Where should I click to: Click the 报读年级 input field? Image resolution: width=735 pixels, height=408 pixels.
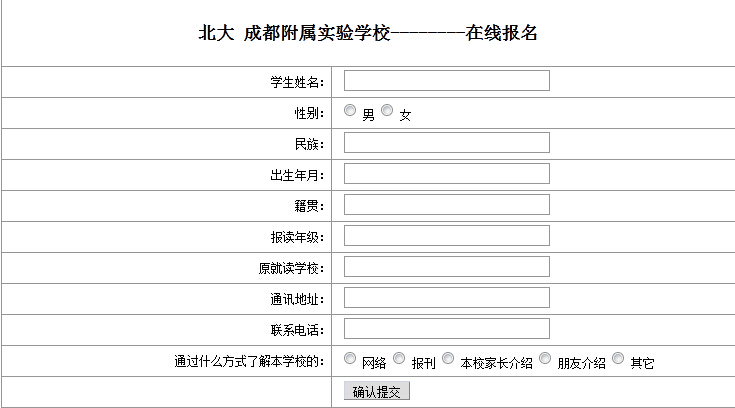(x=446, y=236)
